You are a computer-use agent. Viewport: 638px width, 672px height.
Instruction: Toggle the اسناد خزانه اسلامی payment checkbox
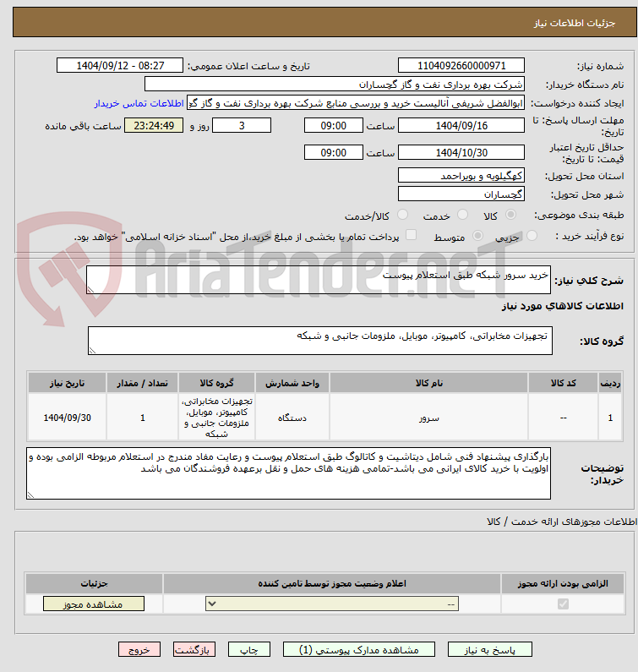pyautogui.click(x=411, y=235)
